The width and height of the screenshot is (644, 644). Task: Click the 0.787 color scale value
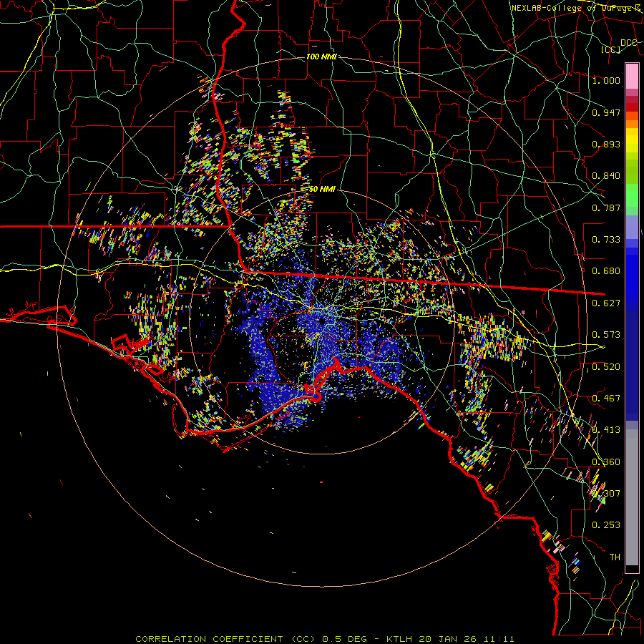coord(606,208)
